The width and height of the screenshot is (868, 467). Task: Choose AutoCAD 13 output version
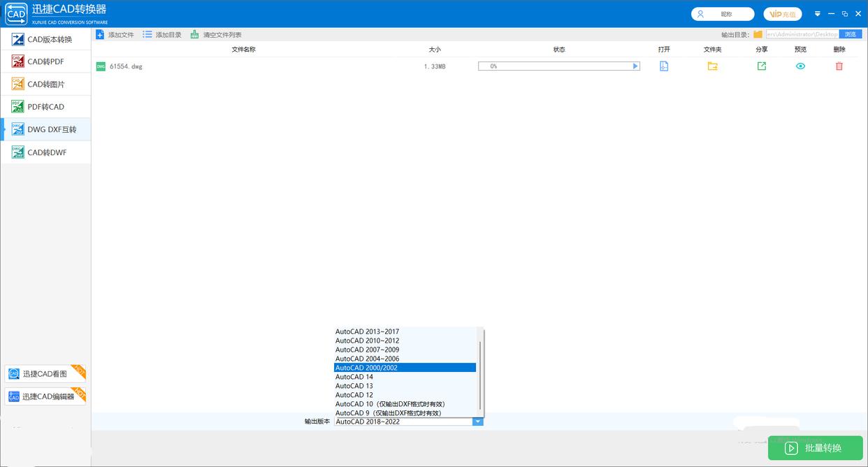[x=405, y=386]
